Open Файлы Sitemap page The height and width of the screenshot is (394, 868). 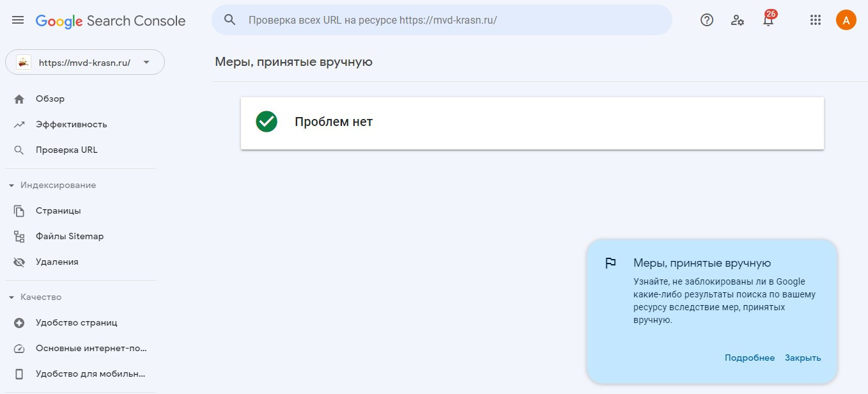tap(69, 237)
